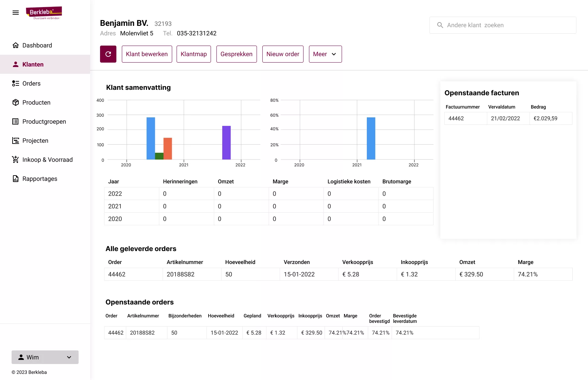588x380 pixels.
Task: Click order 44462 in Alle geleverde orders
Action: pos(117,274)
